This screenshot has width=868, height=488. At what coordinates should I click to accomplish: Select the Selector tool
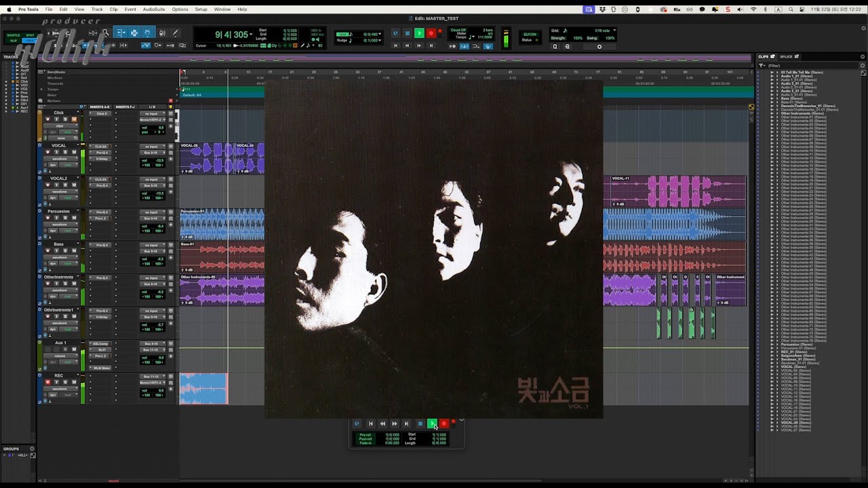(x=135, y=33)
